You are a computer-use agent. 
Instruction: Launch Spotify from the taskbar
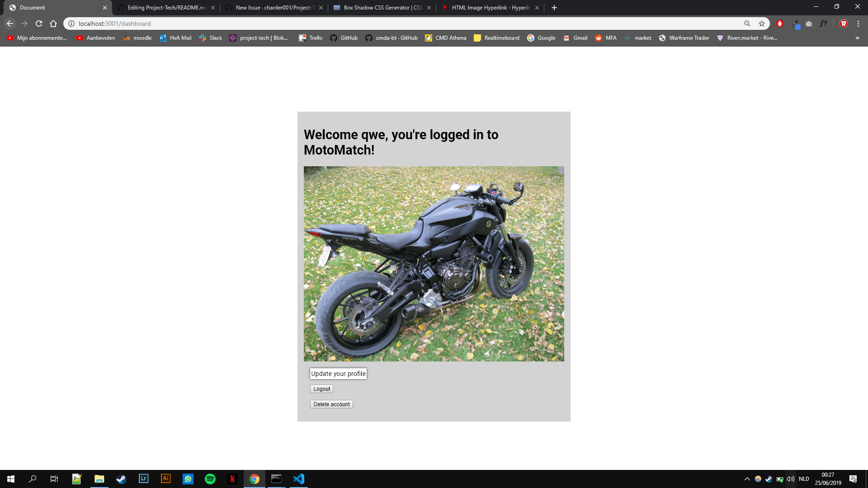pos(210,479)
